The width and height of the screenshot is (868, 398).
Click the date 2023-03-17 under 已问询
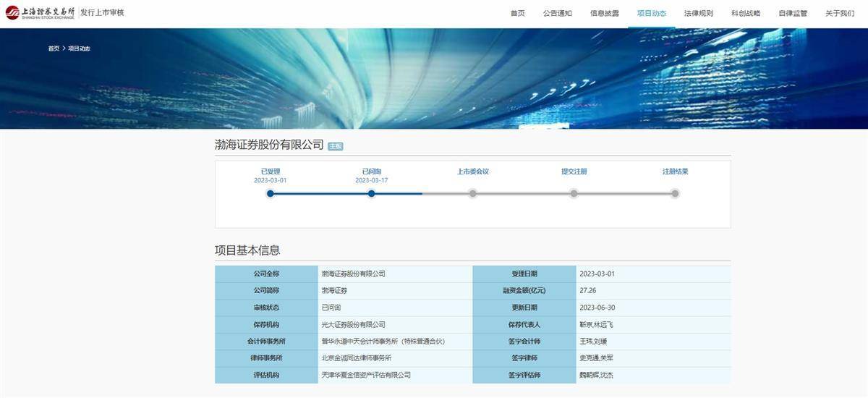point(371,180)
